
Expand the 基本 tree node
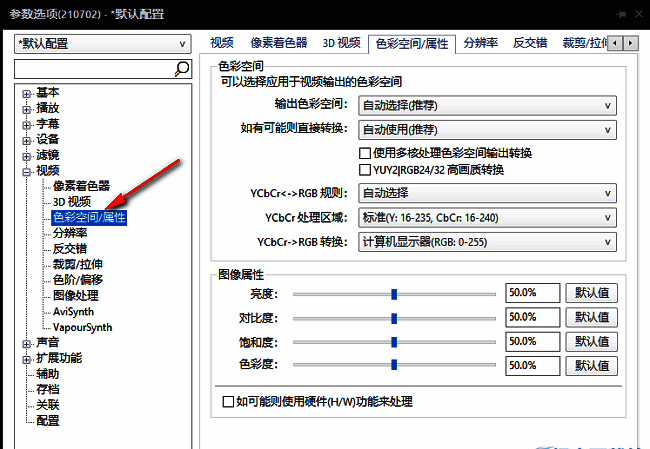coord(26,93)
